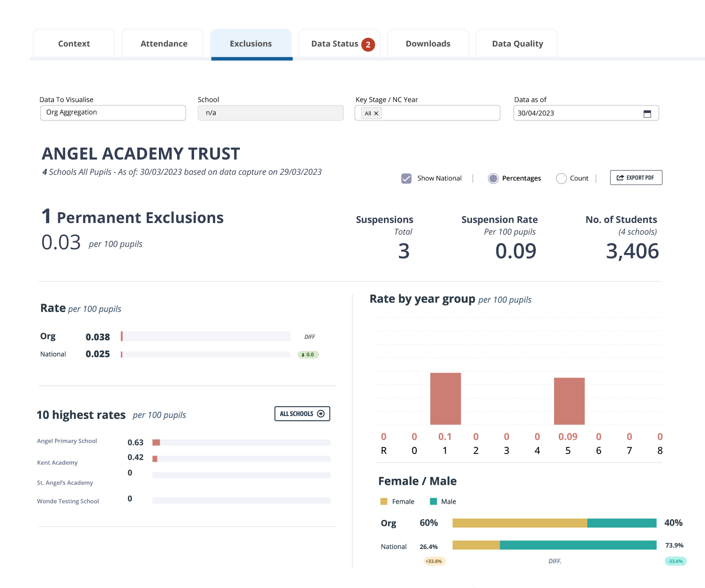Screen dimensions: 705x588
Task: Click the +33.6% diff badge
Action: click(x=434, y=561)
